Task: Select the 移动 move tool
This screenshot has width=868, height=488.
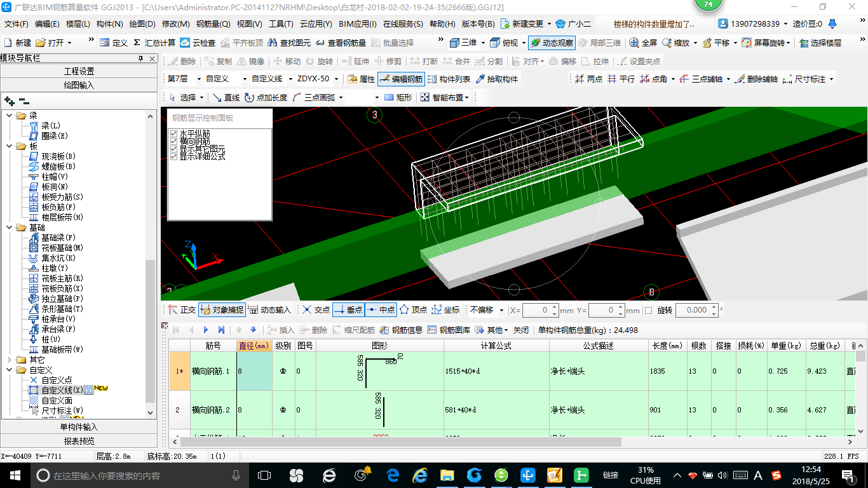Action: [287, 62]
